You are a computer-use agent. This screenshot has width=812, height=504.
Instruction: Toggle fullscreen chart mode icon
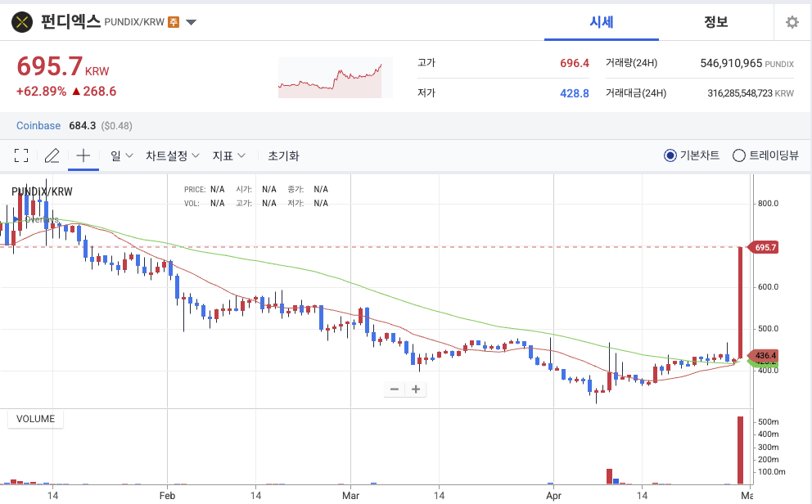click(21, 155)
